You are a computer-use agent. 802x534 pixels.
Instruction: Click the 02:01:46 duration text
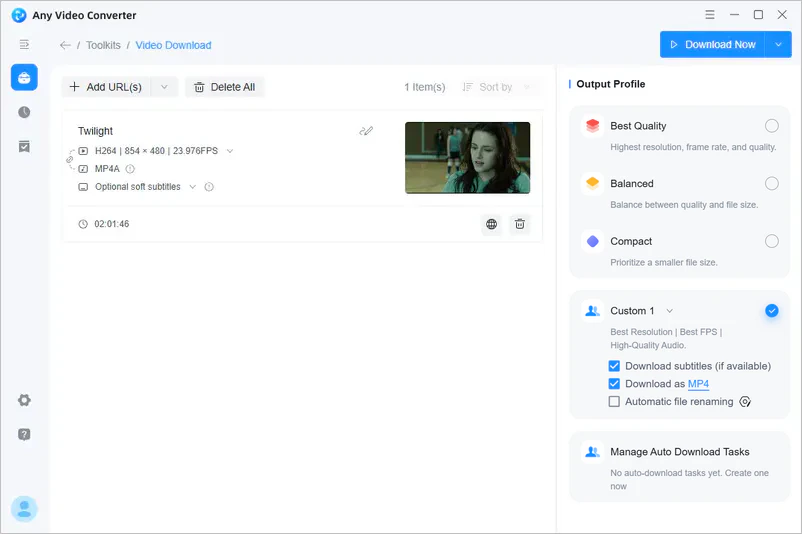tap(112, 224)
